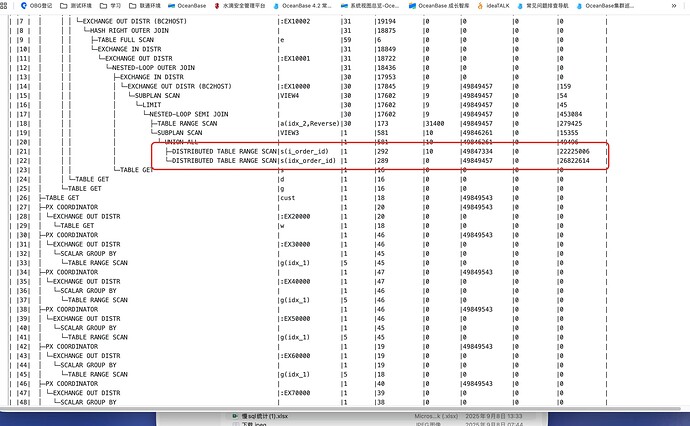Viewport: 690px width, 426px height.
Task: Click the s(i_order_id) name cell
Action: coord(304,151)
